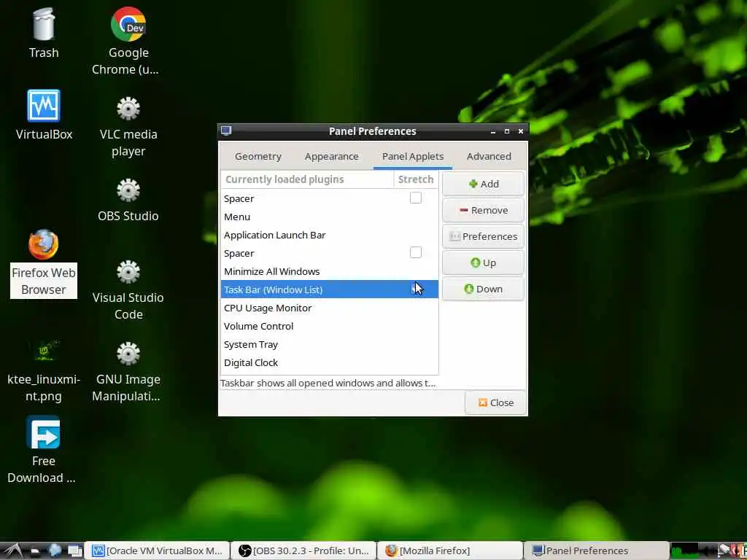Open plugin Preferences button
Image resolution: width=747 pixels, height=560 pixels.
pos(483,236)
